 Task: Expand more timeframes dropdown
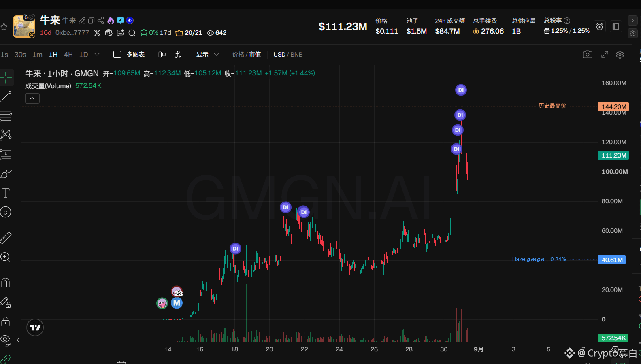tap(97, 55)
